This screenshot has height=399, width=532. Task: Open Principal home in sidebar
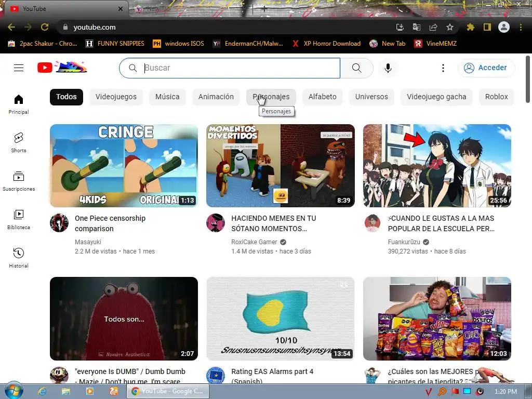click(19, 104)
